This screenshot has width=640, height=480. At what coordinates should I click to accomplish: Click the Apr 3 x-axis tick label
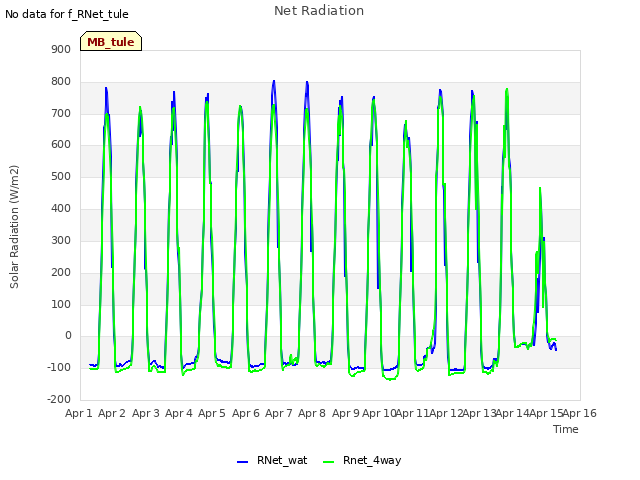point(146,413)
